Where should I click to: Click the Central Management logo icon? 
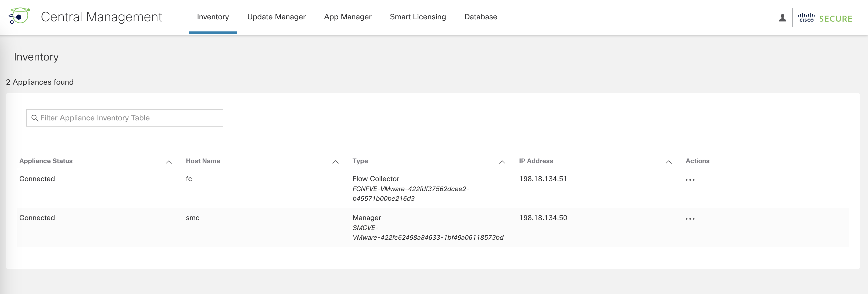pos(19,16)
